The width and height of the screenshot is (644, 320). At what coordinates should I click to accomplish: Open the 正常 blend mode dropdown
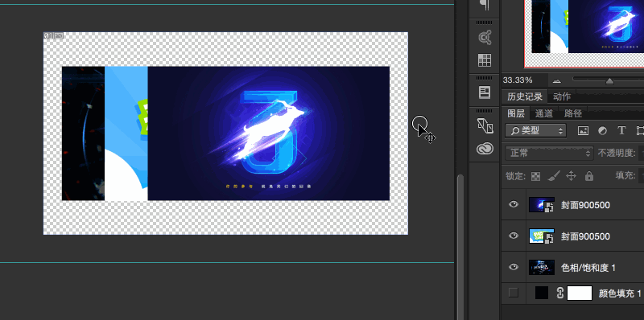click(549, 154)
